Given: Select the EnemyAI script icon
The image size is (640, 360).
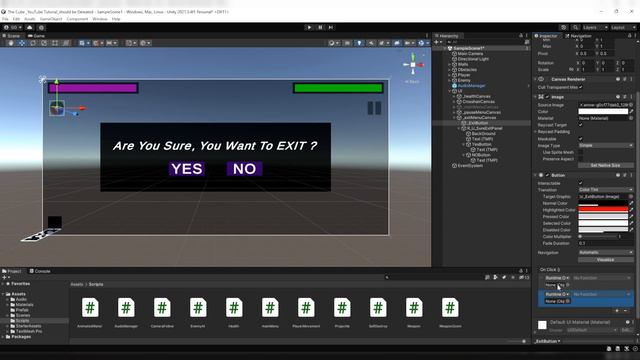Looking at the screenshot, I should coord(198,307).
